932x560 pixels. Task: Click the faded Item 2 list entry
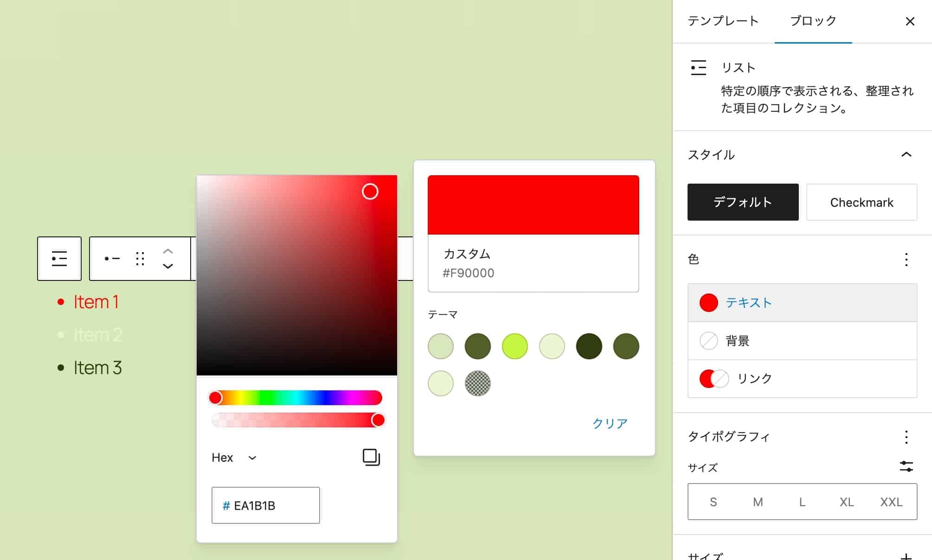tap(98, 335)
